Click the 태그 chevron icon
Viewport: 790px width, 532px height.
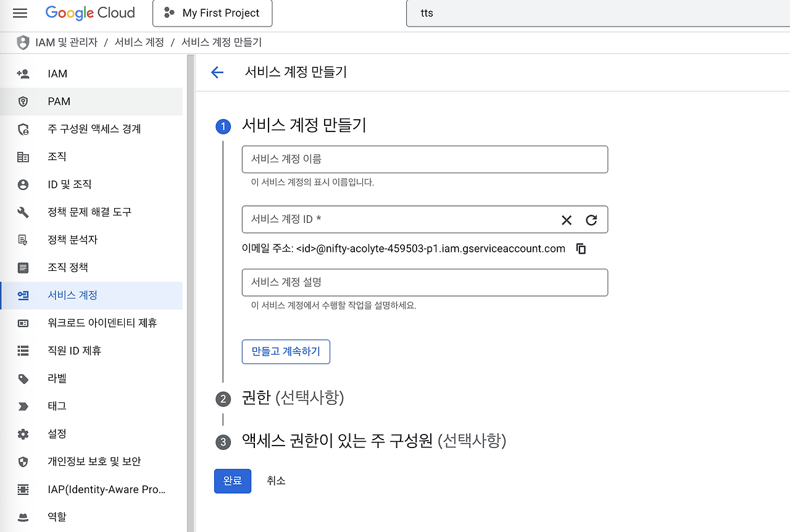point(23,406)
